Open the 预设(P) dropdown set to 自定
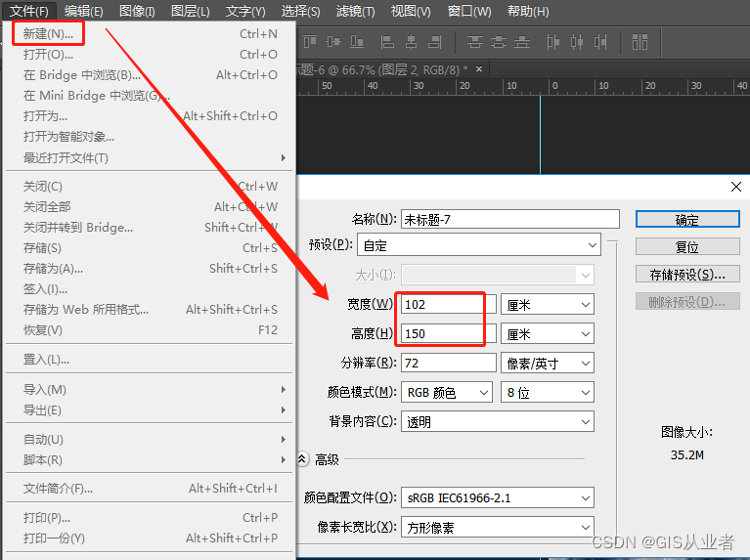This screenshot has height=560, width=750. point(479,245)
